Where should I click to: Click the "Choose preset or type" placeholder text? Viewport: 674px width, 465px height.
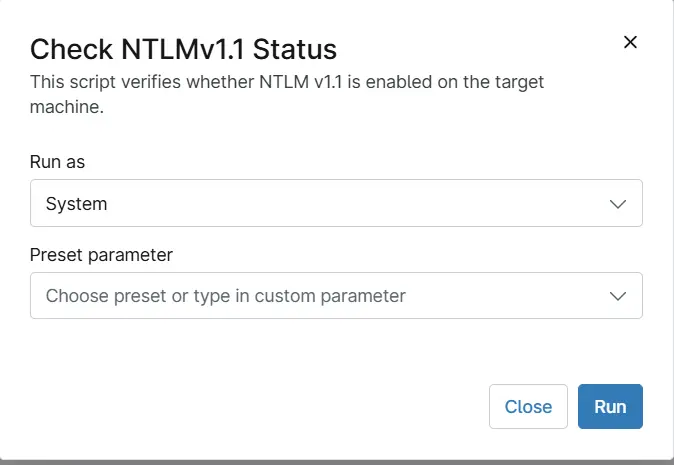click(x=140, y=296)
